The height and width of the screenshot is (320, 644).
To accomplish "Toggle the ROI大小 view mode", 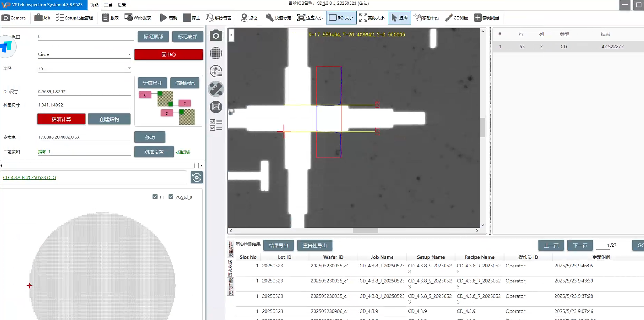I will pyautogui.click(x=341, y=18).
